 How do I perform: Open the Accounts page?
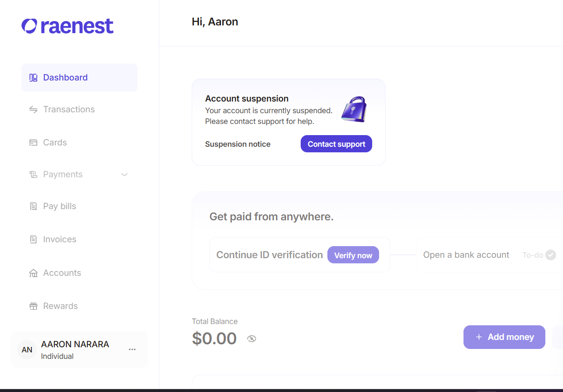coord(79,273)
